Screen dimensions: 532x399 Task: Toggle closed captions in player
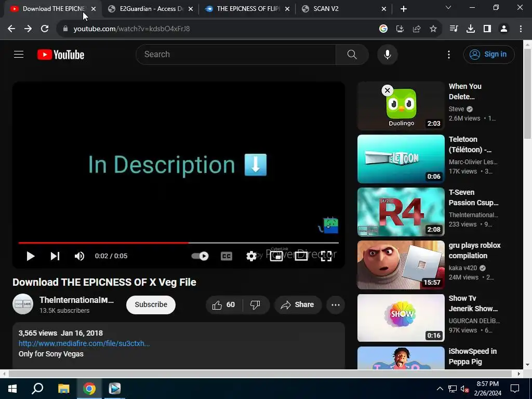tap(227, 256)
